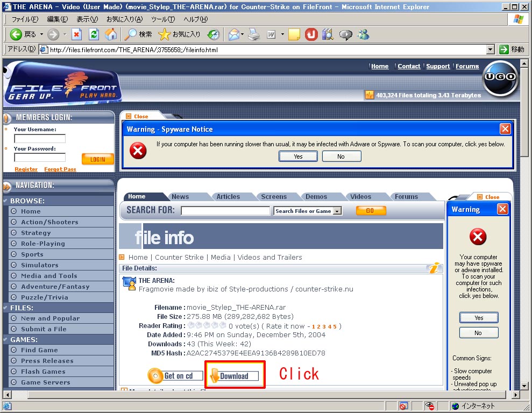Open the 表示(V) menu
Image resolution: width=532 pixels, height=413 pixels.
pyautogui.click(x=87, y=19)
